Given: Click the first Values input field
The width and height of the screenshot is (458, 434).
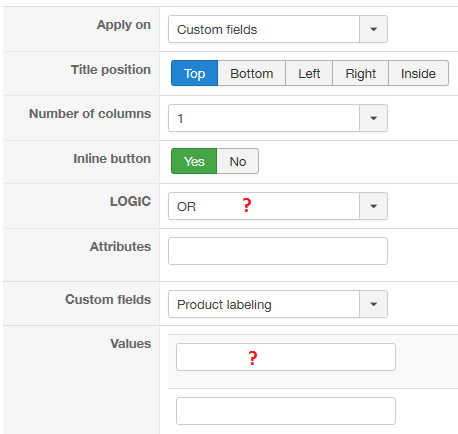Looking at the screenshot, I should (286, 357).
